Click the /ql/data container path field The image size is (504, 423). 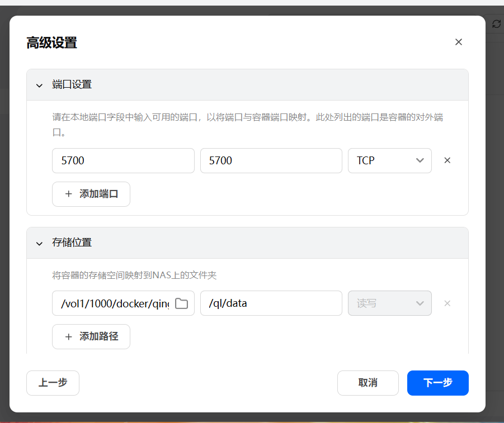tap(271, 303)
